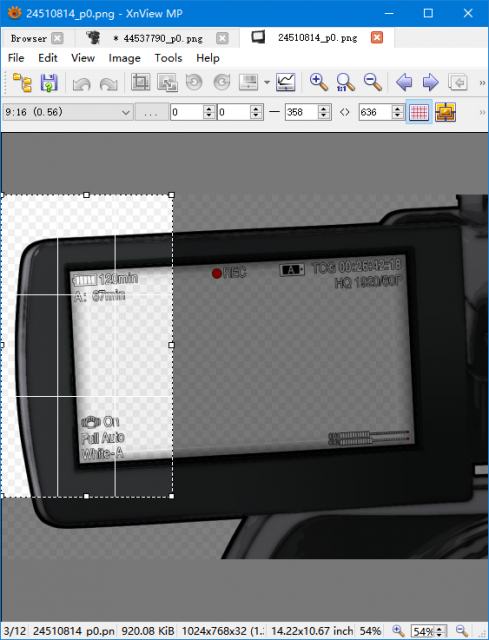Screen dimensions: 489x640
Task: Click the Redo arrow icon
Action: point(108,83)
